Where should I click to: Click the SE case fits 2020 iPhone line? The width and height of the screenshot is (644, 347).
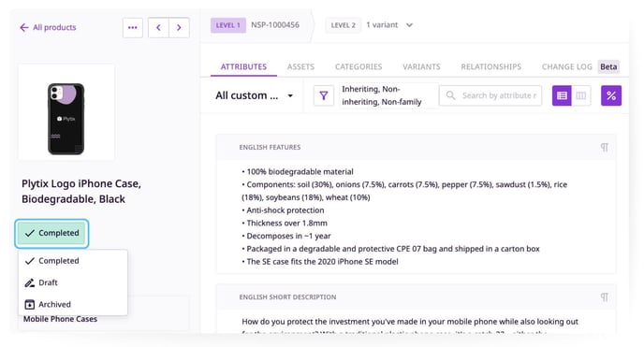(320, 262)
